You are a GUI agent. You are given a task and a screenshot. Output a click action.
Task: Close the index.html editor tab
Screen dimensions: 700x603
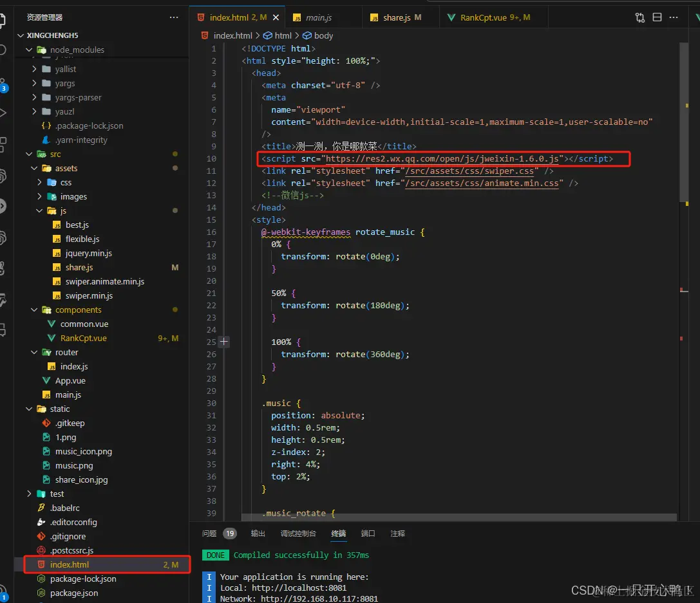click(x=276, y=17)
